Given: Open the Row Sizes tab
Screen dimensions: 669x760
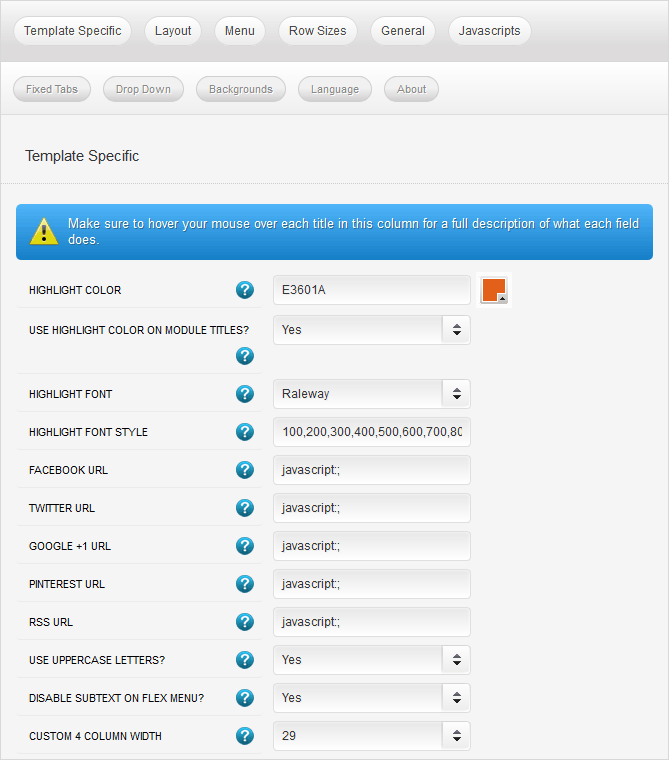Looking at the screenshot, I should tap(317, 31).
